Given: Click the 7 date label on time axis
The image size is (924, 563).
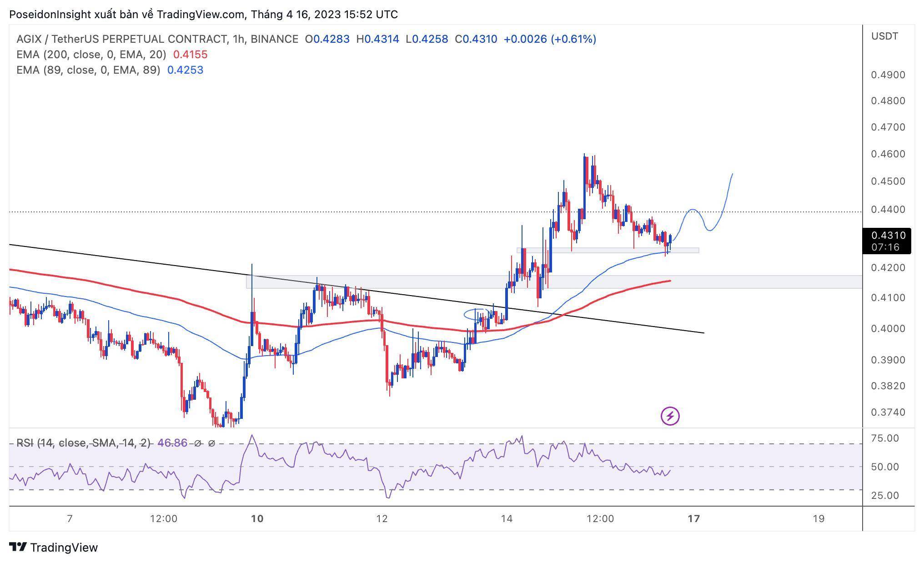Looking at the screenshot, I should 70,518.
